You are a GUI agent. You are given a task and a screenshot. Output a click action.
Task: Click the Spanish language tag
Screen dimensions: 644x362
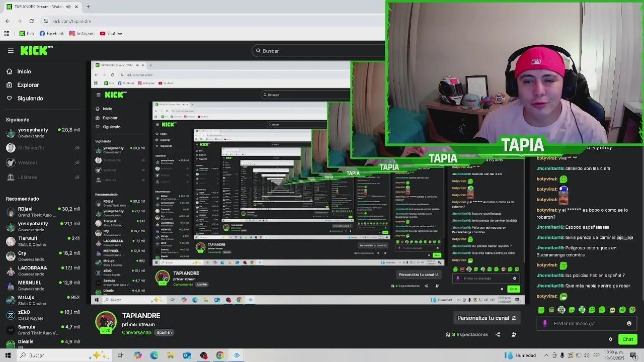pyautogui.click(x=164, y=332)
